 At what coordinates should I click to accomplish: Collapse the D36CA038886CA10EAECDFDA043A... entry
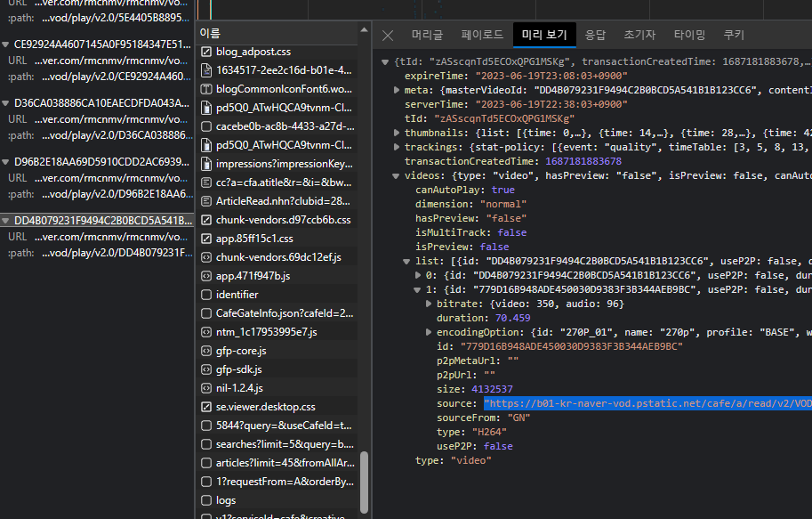pyautogui.click(x=5, y=103)
